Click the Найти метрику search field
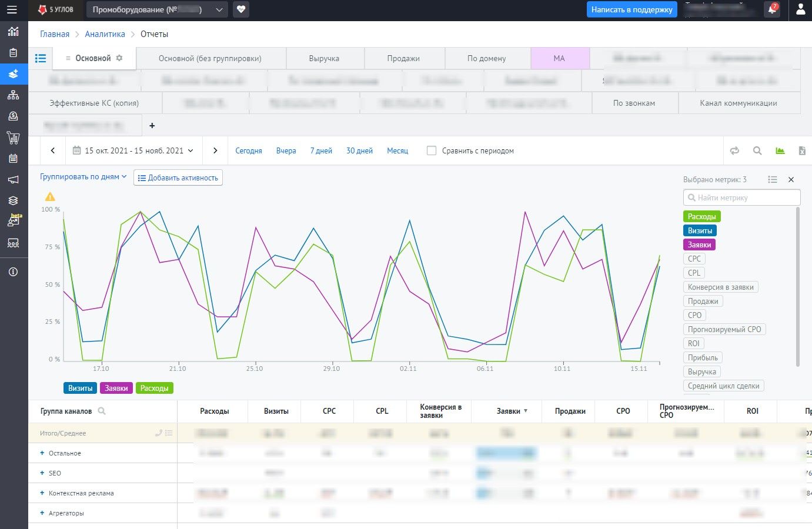Image resolution: width=812 pixels, height=529 pixels. [742, 198]
